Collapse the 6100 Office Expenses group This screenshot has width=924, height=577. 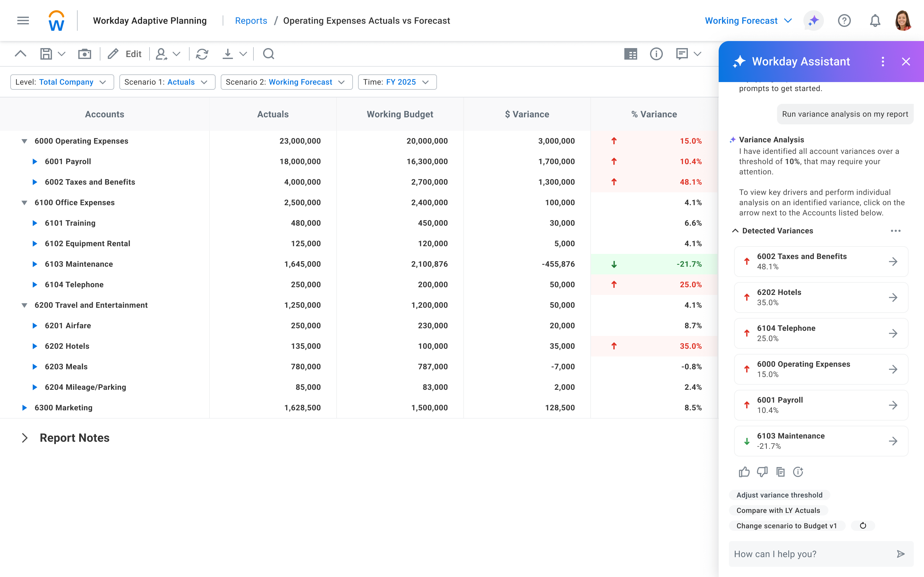(24, 202)
